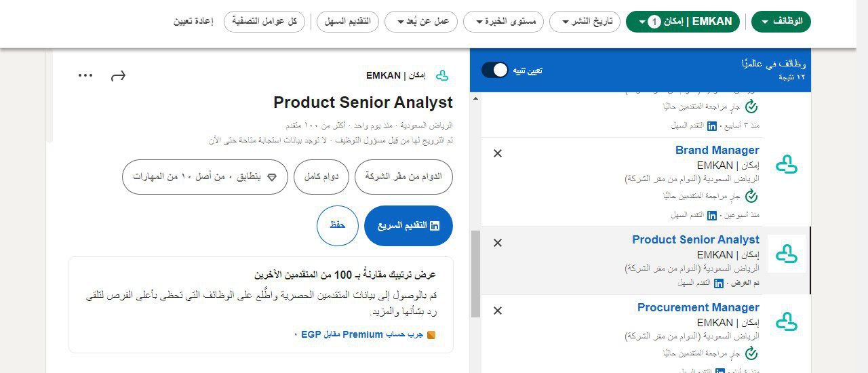The image size is (868, 373).
Task: Dismiss the Product Senior Analyst listing
Action: [x=498, y=243]
